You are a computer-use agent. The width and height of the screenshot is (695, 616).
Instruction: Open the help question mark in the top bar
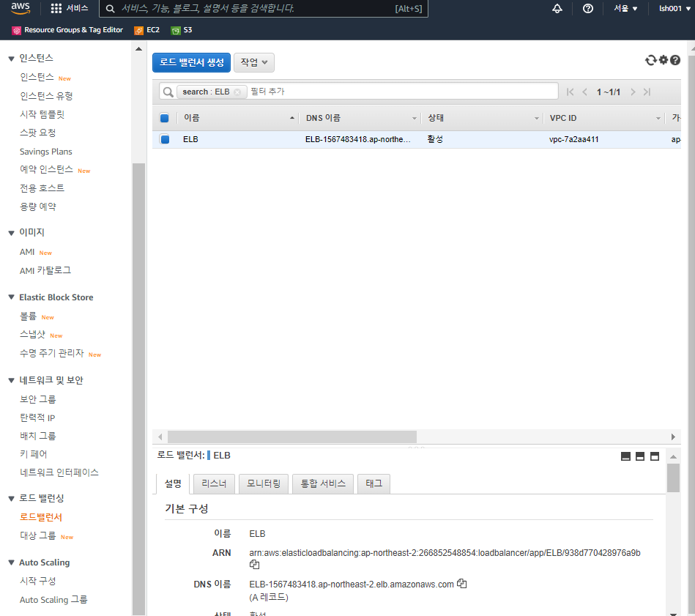coord(588,8)
